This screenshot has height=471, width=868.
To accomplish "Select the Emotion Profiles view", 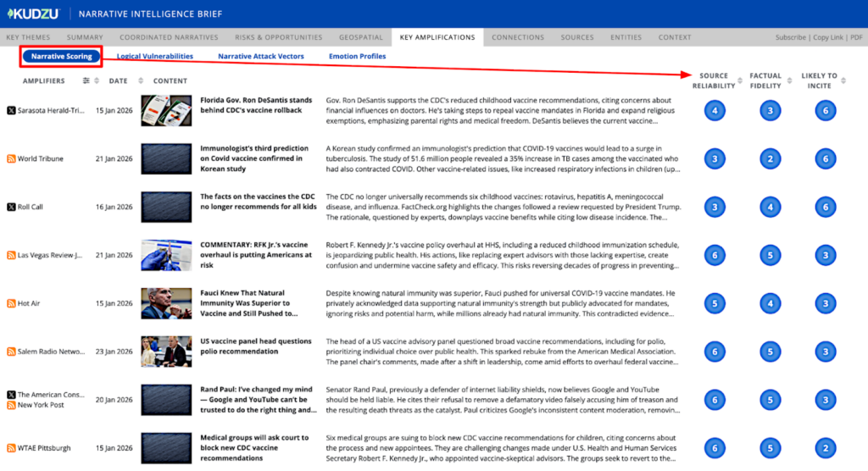I will (357, 57).
